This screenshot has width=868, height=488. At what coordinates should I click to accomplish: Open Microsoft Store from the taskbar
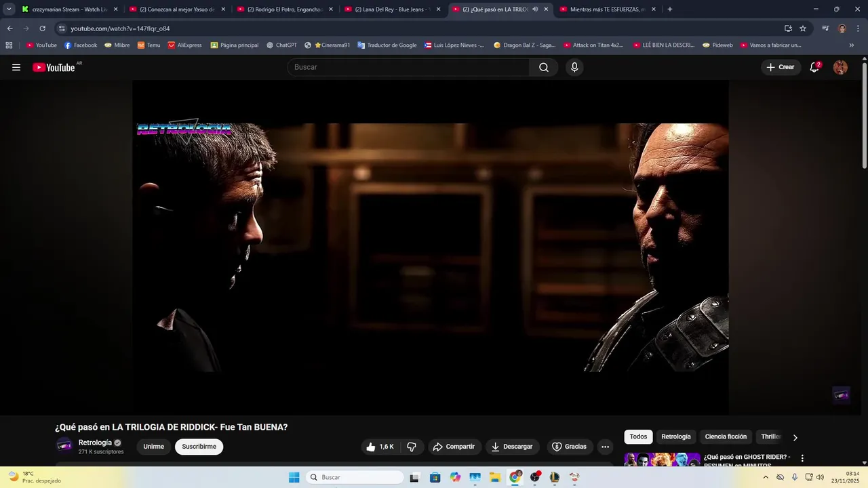[435, 477]
